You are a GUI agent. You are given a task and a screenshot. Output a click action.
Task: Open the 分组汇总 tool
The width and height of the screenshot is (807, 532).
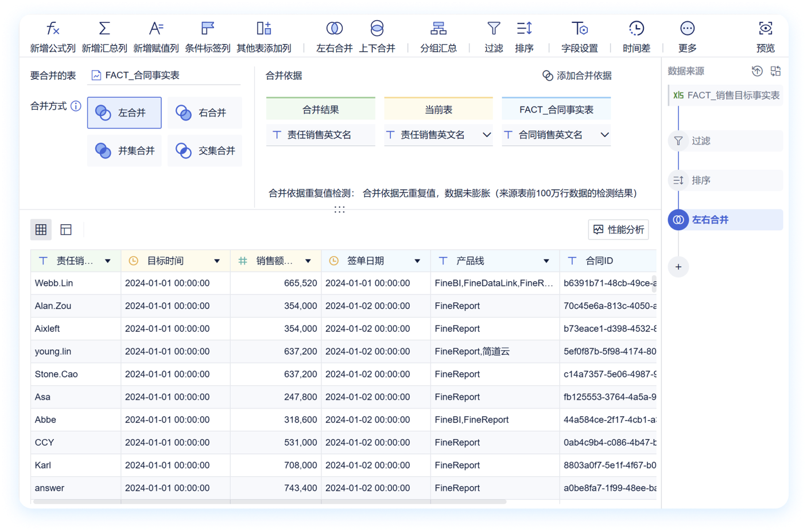tap(439, 37)
